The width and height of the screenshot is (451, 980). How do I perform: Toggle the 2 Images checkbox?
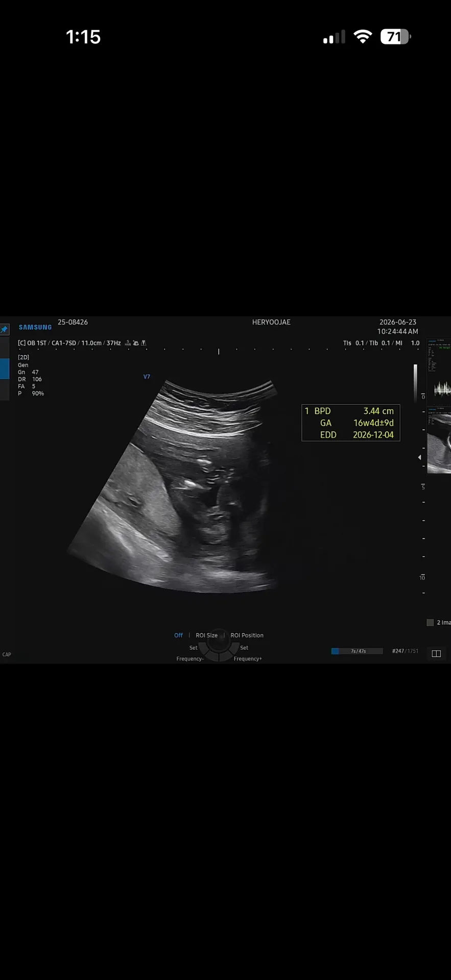point(430,622)
